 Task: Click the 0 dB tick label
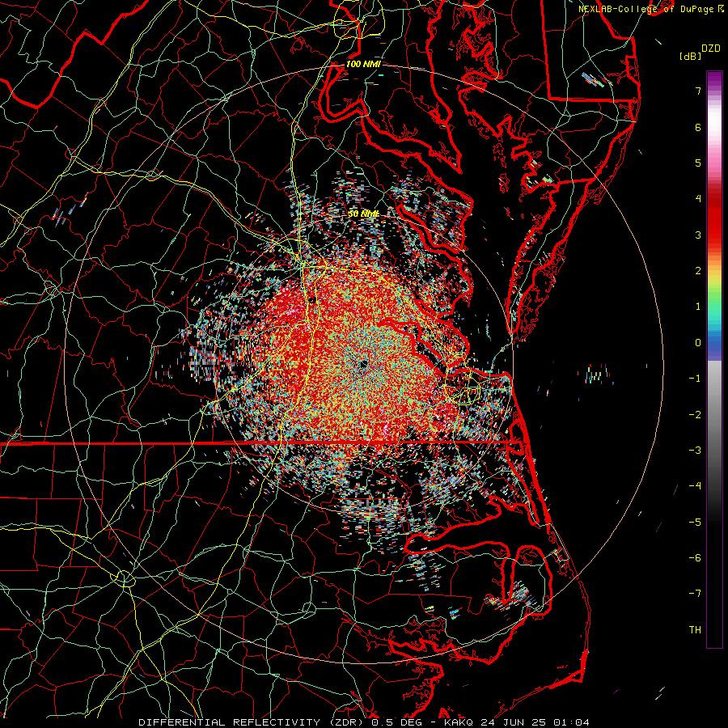(x=698, y=343)
